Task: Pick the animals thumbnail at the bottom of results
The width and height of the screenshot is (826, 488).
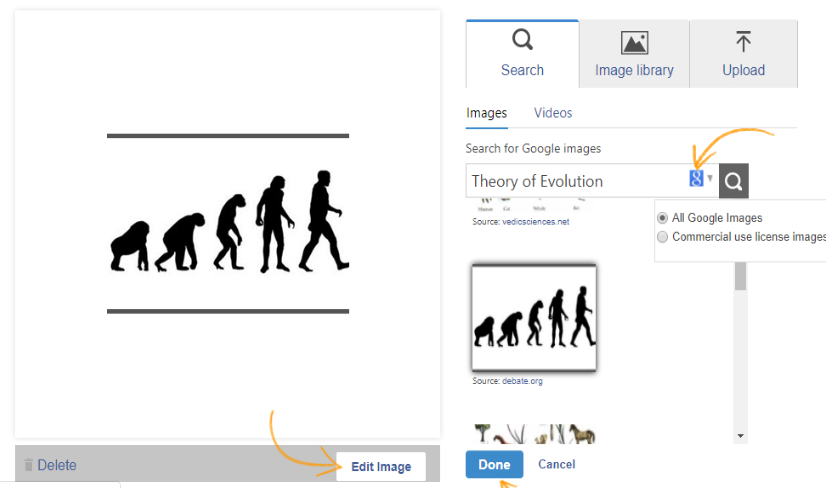Action: click(x=534, y=433)
